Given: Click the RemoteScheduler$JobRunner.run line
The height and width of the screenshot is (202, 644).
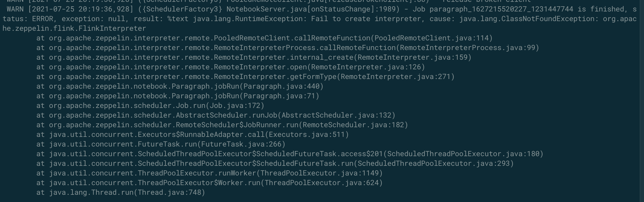Looking at the screenshot, I should 222,125.
